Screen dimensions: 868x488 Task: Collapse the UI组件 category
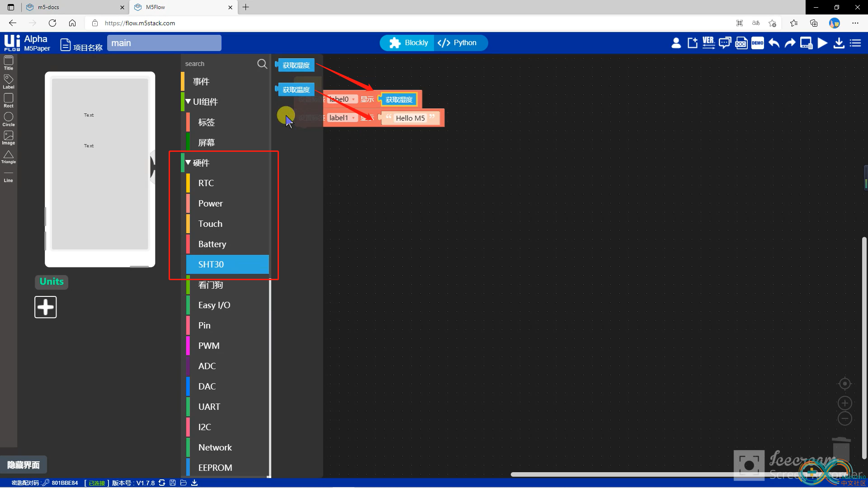coord(188,102)
